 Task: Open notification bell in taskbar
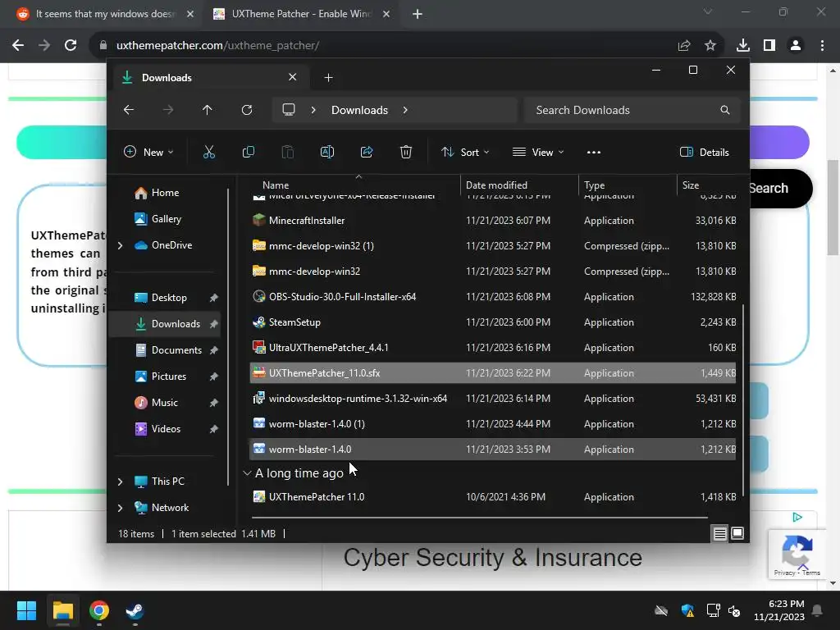pos(818,610)
